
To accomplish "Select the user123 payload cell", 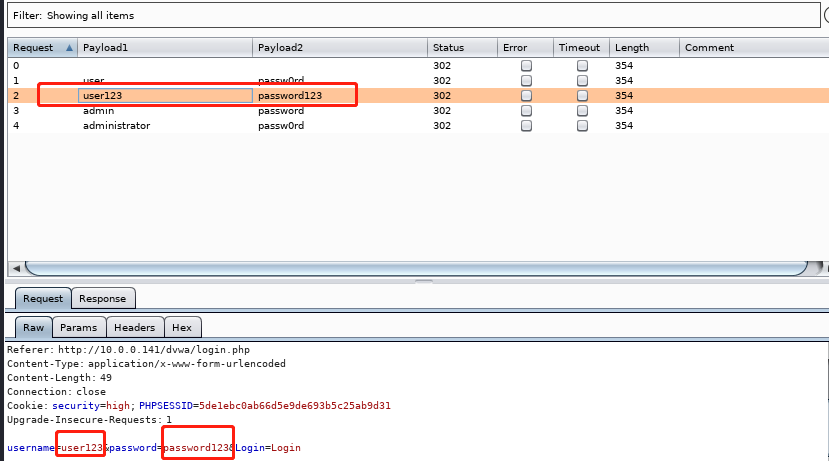I will click(165, 96).
